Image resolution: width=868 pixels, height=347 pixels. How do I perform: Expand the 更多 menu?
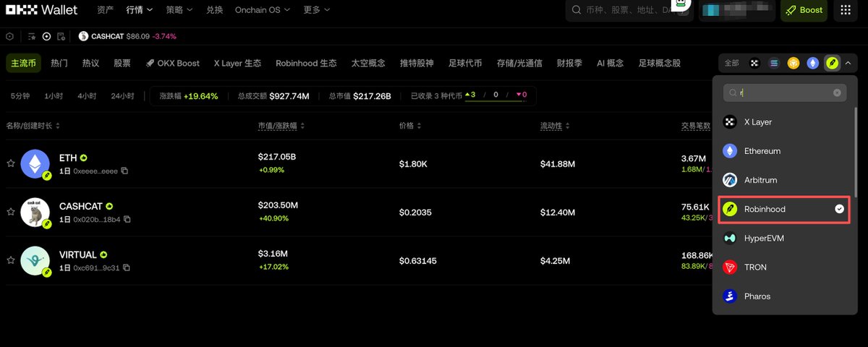click(317, 10)
